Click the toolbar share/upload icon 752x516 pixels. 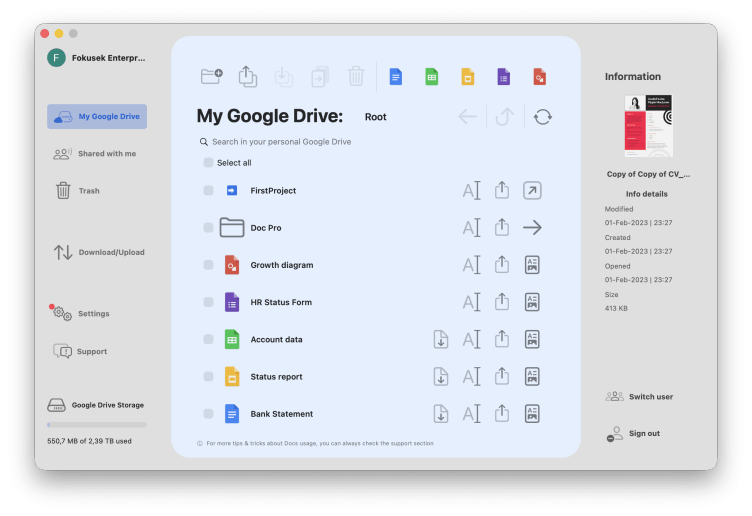[247, 76]
